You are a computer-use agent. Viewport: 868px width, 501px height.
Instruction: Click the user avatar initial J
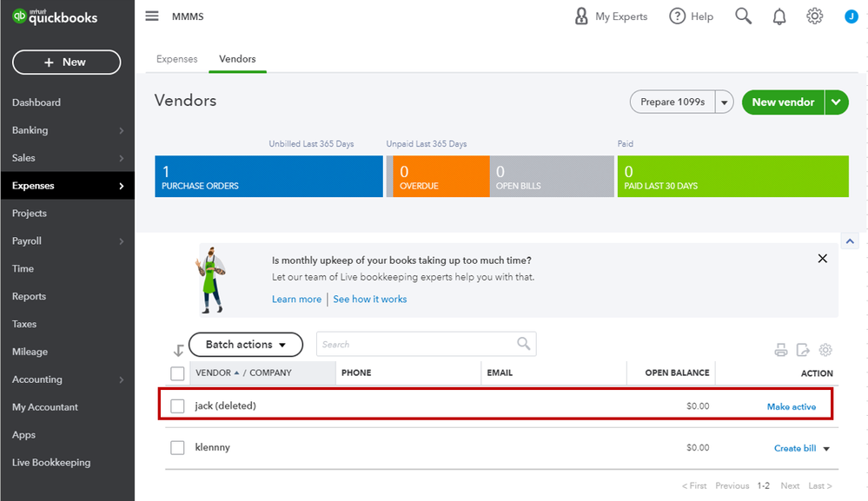851,16
